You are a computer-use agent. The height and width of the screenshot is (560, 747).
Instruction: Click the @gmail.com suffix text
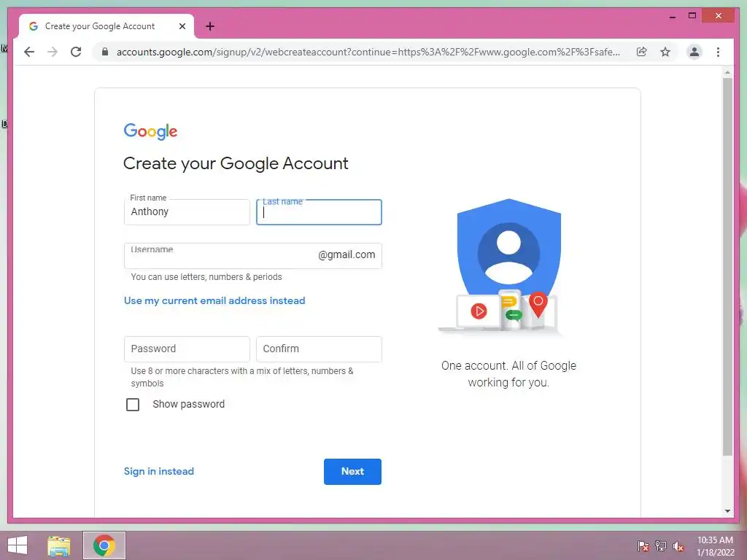coord(347,254)
